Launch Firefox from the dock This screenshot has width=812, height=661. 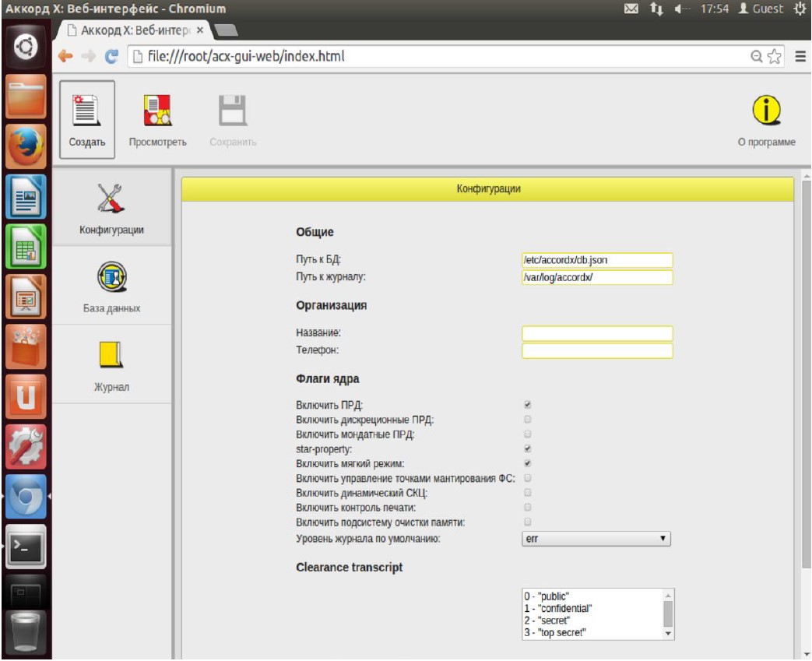26,146
